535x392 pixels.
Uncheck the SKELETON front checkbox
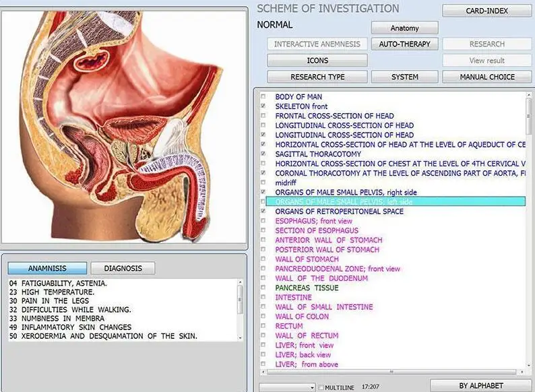[263, 106]
